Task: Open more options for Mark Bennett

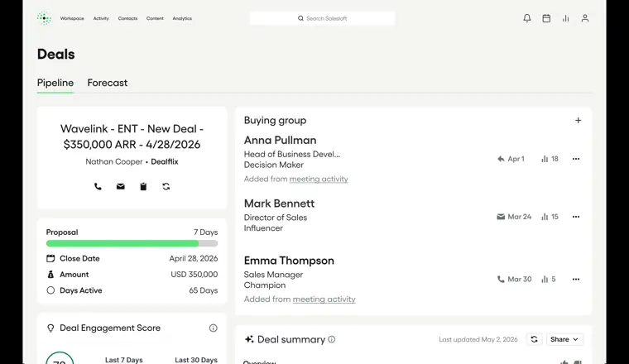Action: (576, 217)
